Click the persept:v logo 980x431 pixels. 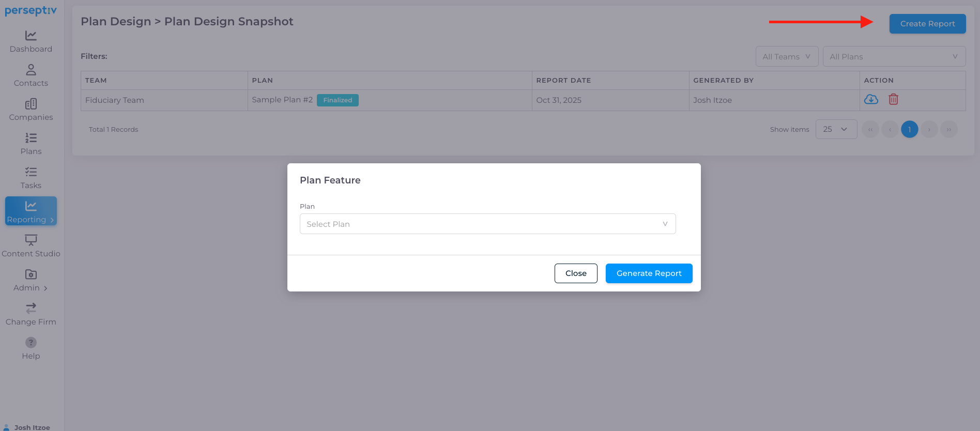click(x=31, y=11)
